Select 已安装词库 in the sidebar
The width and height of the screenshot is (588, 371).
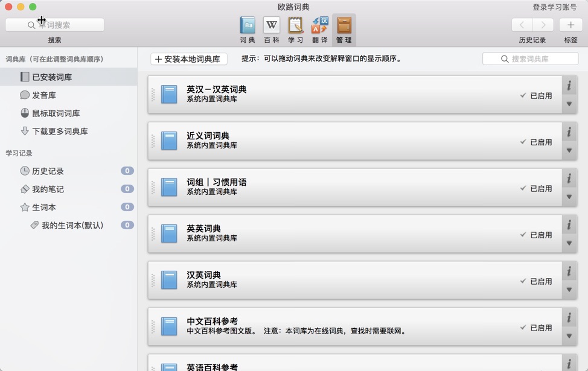(x=69, y=77)
